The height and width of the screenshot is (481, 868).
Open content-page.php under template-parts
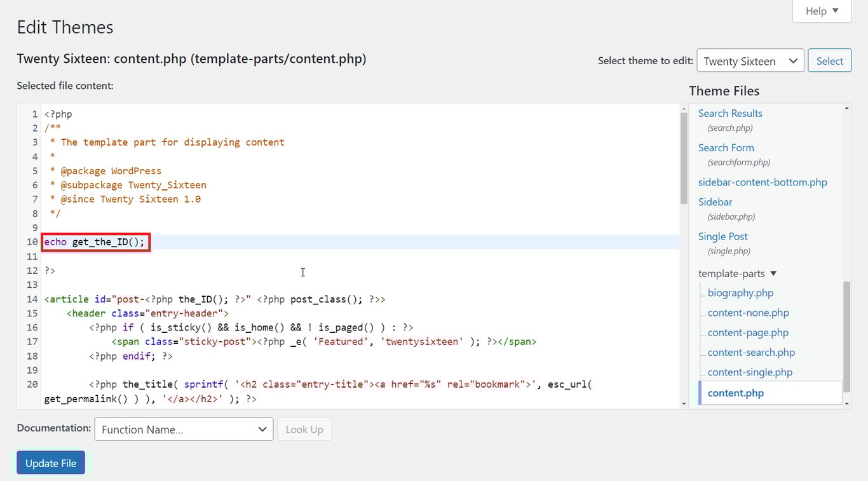pos(748,332)
